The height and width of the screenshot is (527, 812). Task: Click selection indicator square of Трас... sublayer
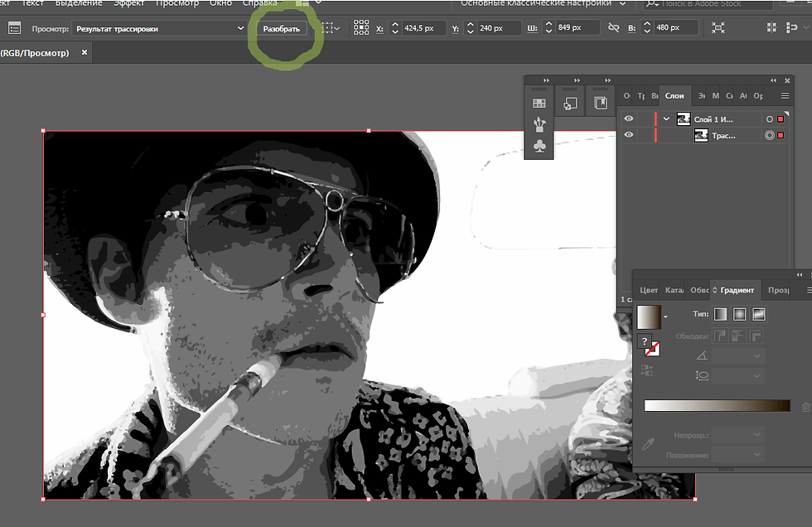[x=781, y=135]
